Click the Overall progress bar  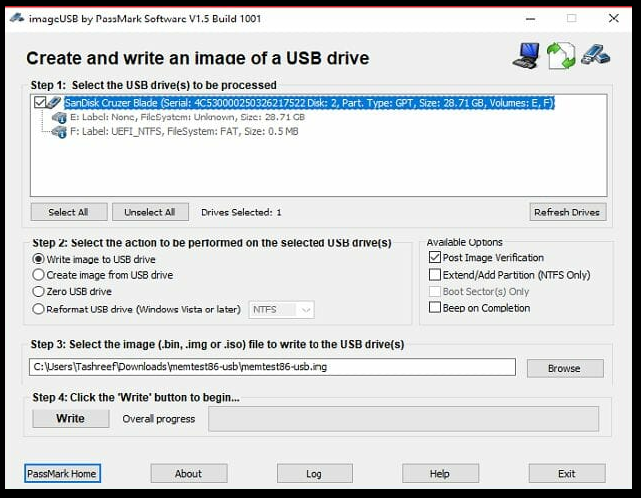click(x=403, y=419)
